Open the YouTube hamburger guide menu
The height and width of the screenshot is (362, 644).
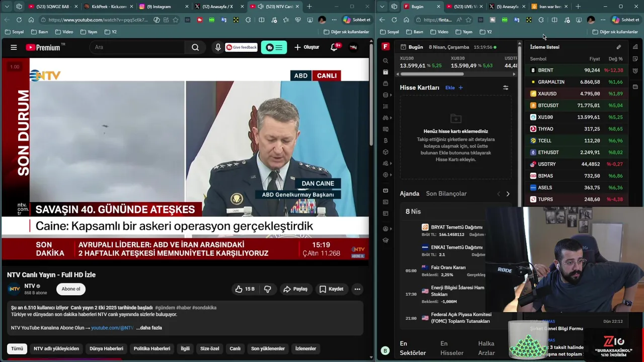[14, 47]
